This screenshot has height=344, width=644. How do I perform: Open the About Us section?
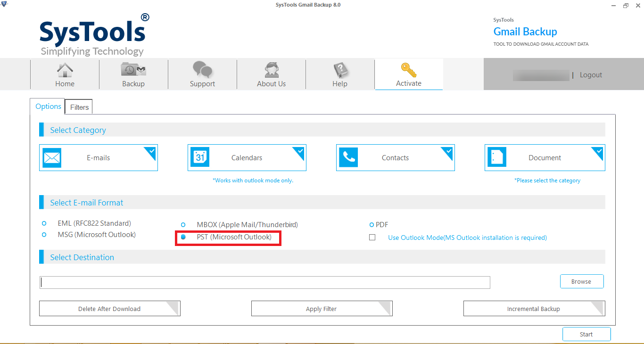(x=271, y=74)
